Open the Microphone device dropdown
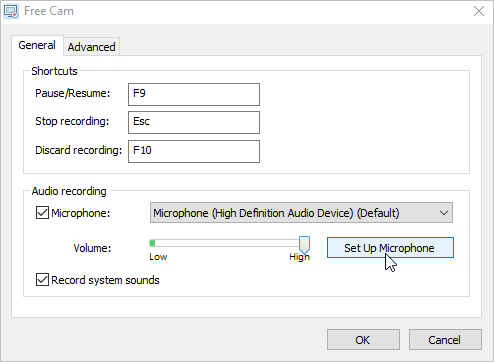 [x=301, y=213]
